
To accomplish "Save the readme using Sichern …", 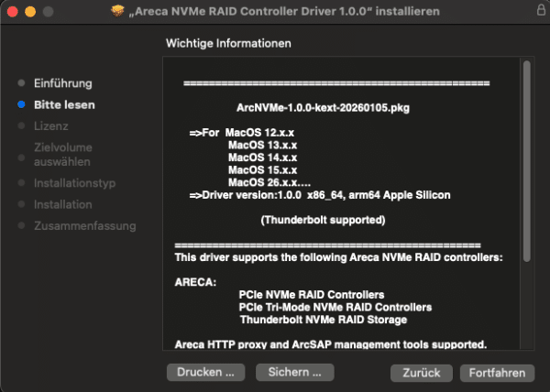I will (x=294, y=372).
